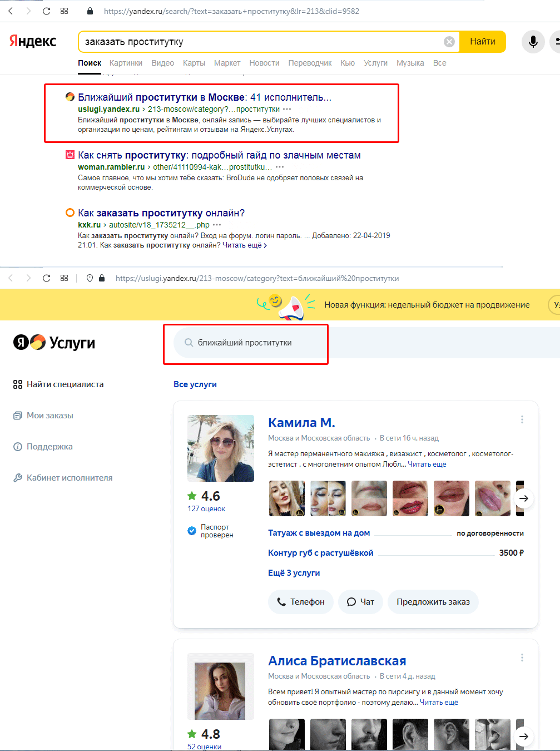The height and width of the screenshot is (751, 560).
Task: Click the Yandex logo
Action: tap(33, 41)
